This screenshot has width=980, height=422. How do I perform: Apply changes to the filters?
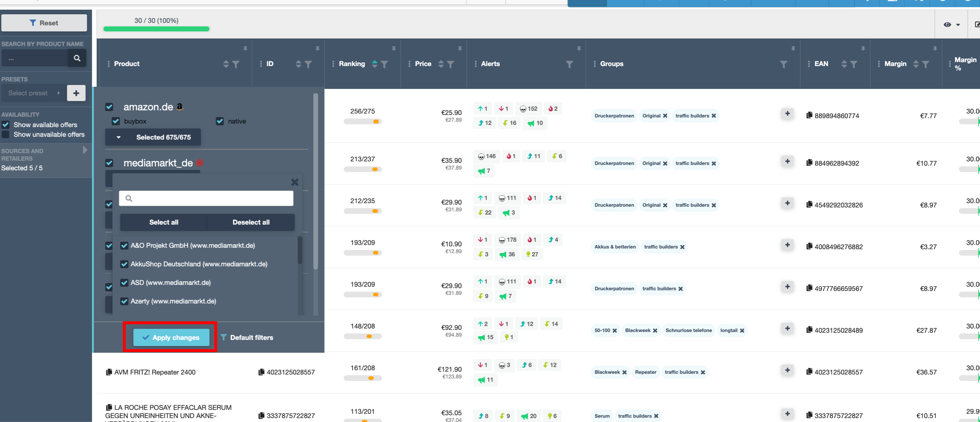pyautogui.click(x=171, y=337)
